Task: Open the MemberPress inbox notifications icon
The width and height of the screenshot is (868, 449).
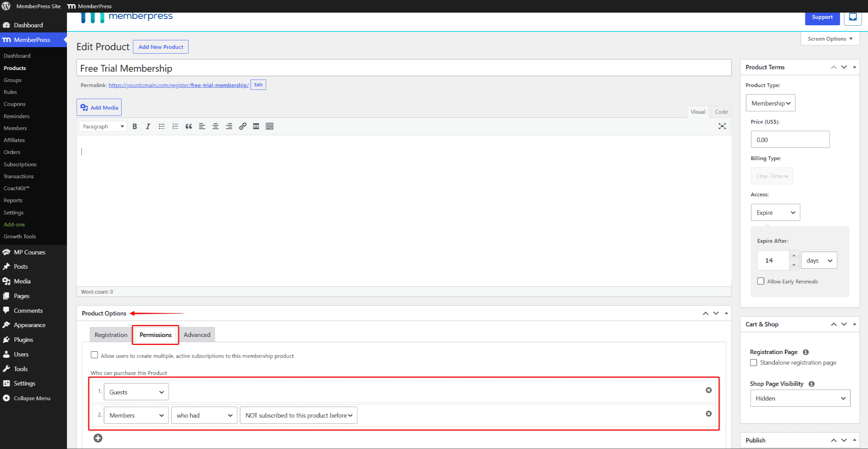Action: 853,17
